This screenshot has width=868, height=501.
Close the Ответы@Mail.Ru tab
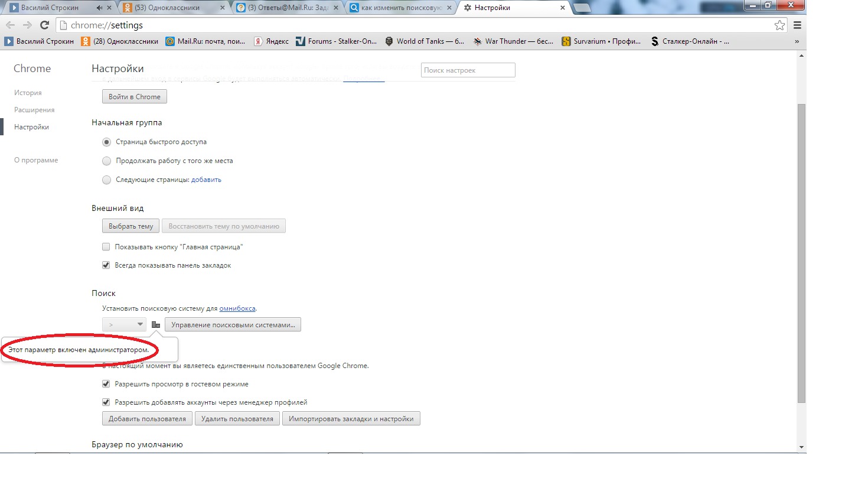pyautogui.click(x=335, y=8)
